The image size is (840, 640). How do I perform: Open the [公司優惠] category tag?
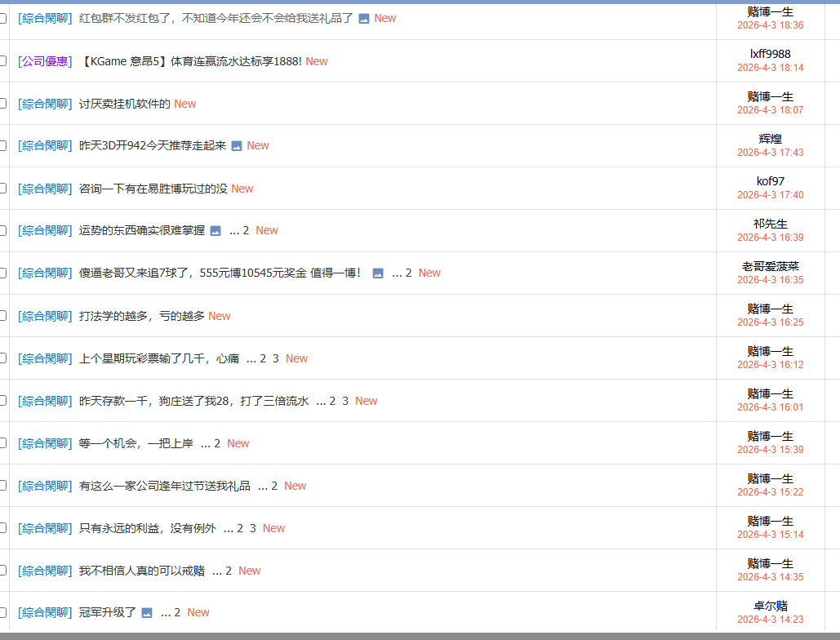pos(45,61)
